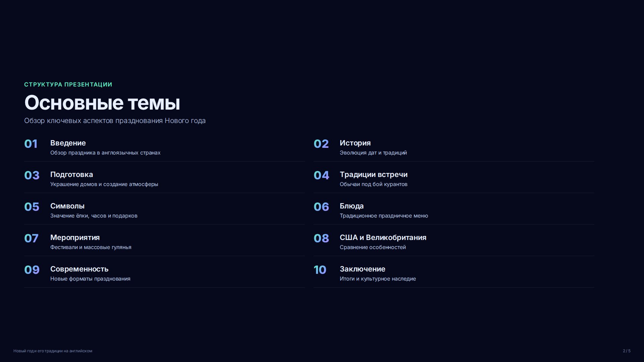The image size is (644, 362).
Task: Select the 'Мероприятия' title
Action: pyautogui.click(x=75, y=238)
